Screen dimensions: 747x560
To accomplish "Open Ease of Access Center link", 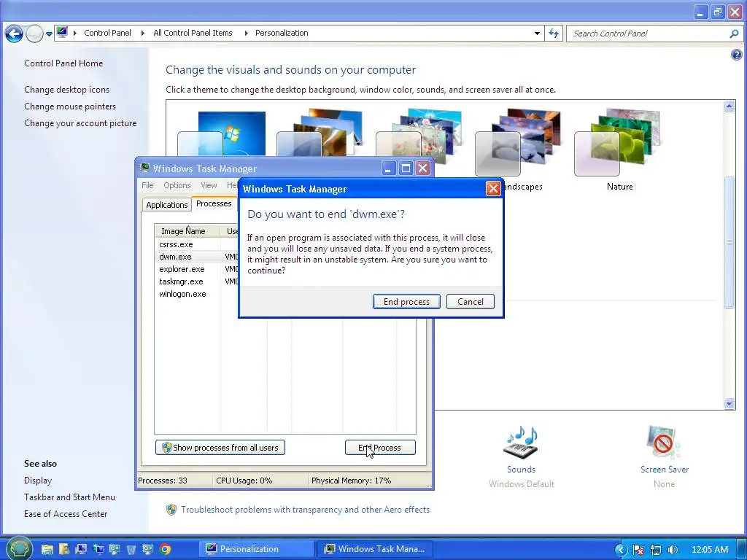I will click(66, 514).
